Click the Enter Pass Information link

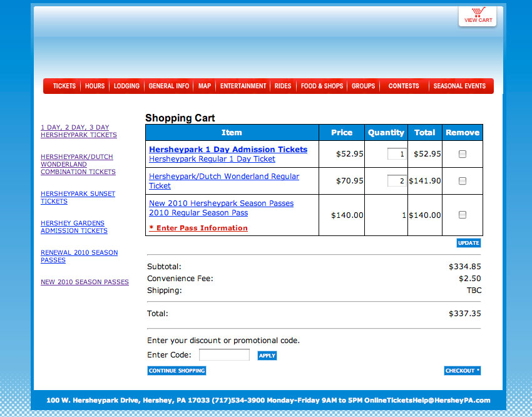click(198, 228)
